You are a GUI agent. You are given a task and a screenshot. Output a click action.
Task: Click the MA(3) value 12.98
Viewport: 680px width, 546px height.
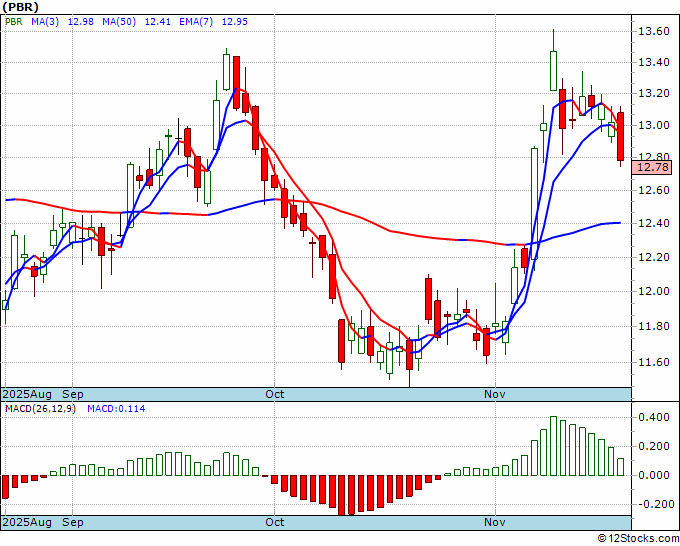pos(81,22)
